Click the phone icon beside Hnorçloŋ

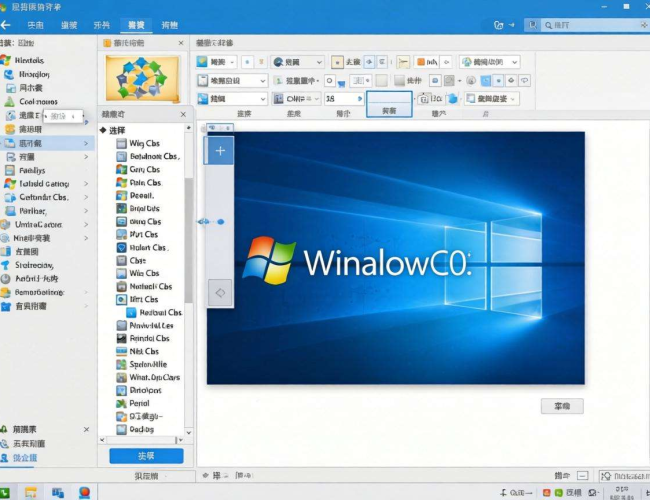click(x=9, y=74)
